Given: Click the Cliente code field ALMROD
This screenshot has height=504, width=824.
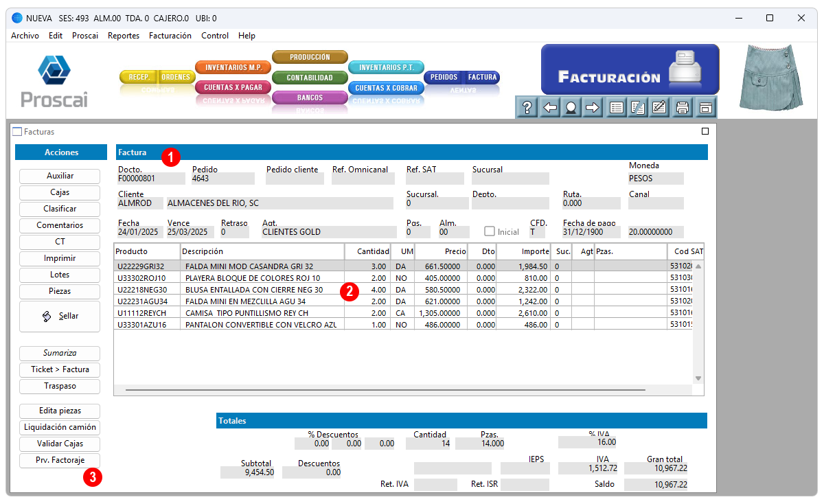Looking at the screenshot, I should (140, 203).
